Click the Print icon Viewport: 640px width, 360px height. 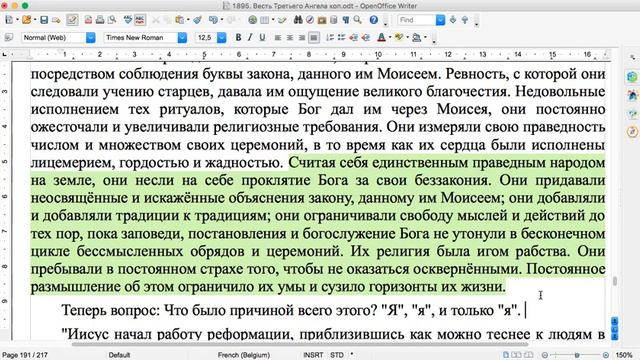[x=100, y=20]
